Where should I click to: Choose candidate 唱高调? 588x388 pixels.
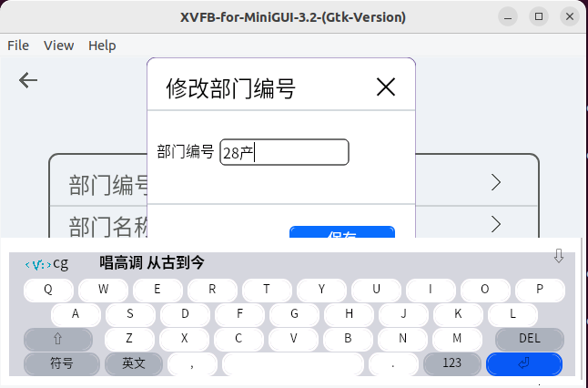click(121, 262)
